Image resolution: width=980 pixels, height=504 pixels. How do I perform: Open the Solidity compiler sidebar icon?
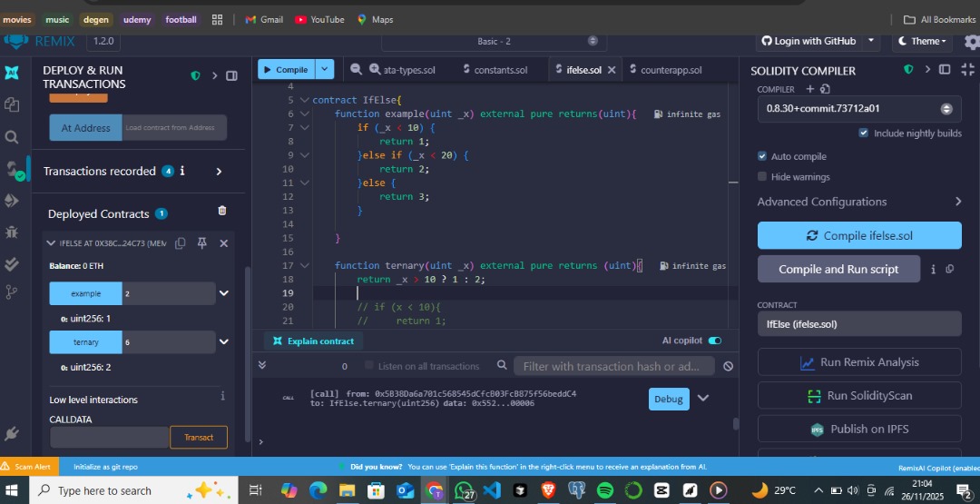point(13,169)
